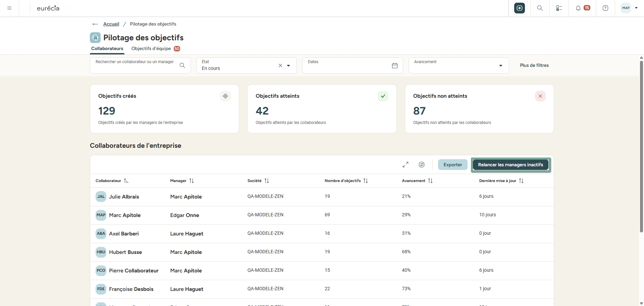
Task: Click the Exporter button
Action: click(x=453, y=165)
